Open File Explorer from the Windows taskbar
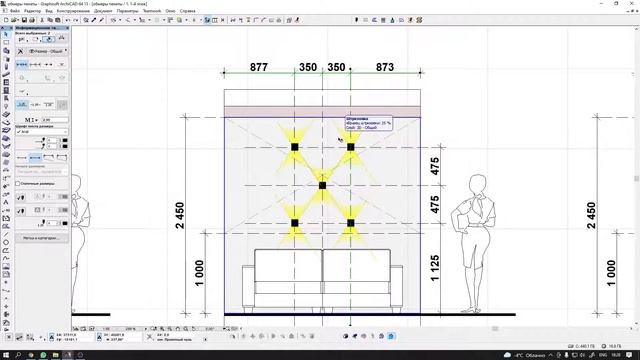This screenshot has width=640, height=360. click(56, 355)
